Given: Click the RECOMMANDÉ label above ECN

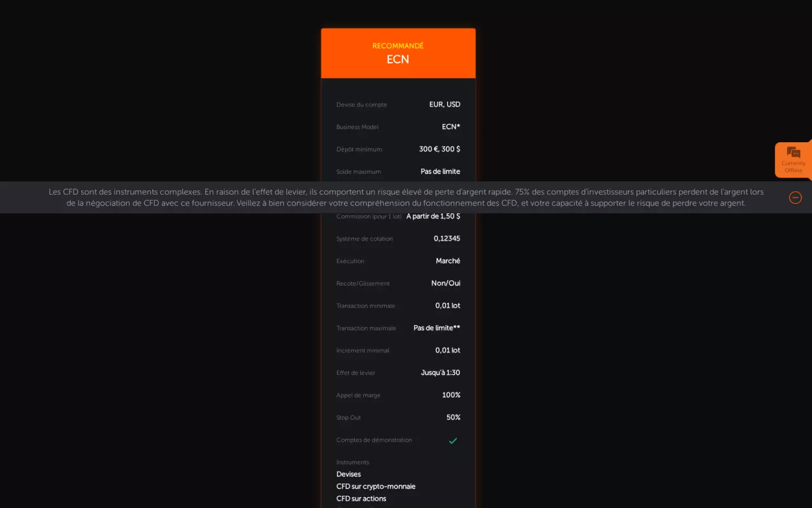Looking at the screenshot, I should [x=398, y=46].
